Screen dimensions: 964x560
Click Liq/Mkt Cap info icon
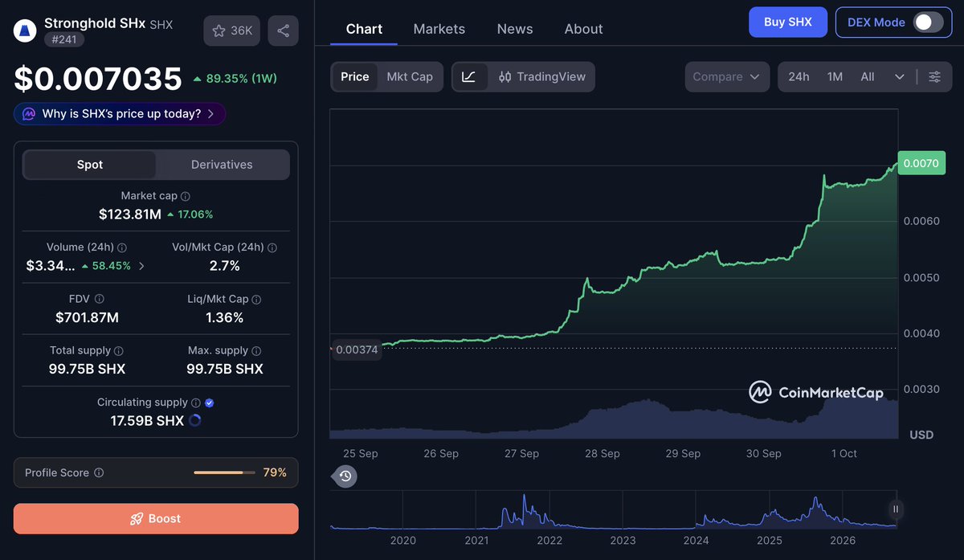[x=256, y=299]
